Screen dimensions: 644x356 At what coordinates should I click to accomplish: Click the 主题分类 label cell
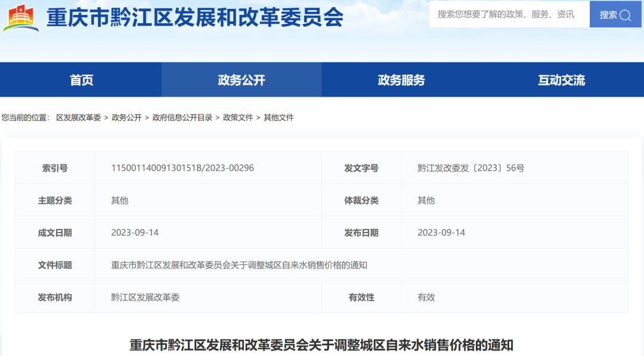click(55, 200)
